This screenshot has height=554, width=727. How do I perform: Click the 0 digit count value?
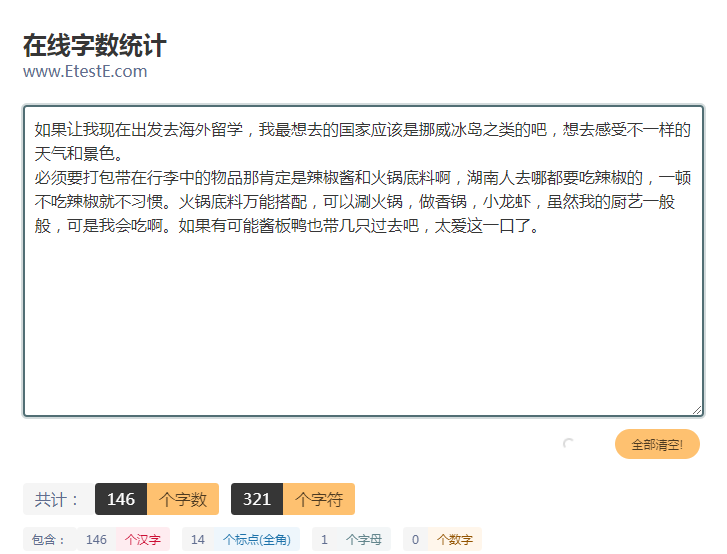[415, 539]
